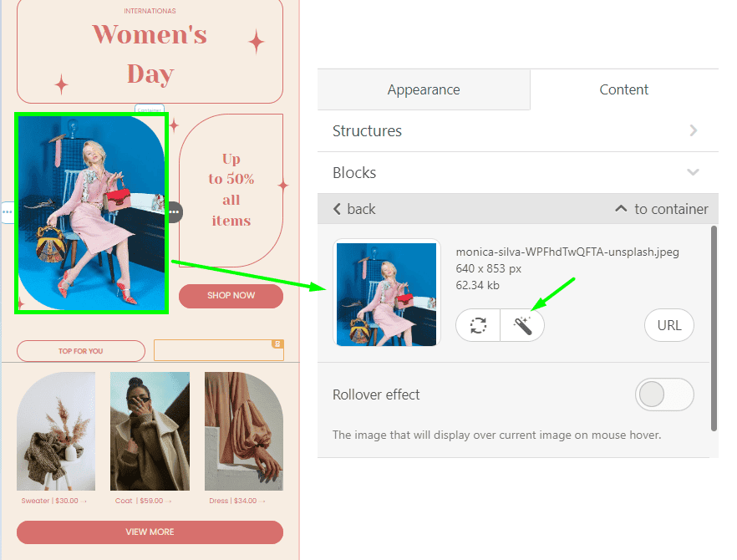
Task: Click the image thumbnail in the Blocks panel
Action: [386, 293]
